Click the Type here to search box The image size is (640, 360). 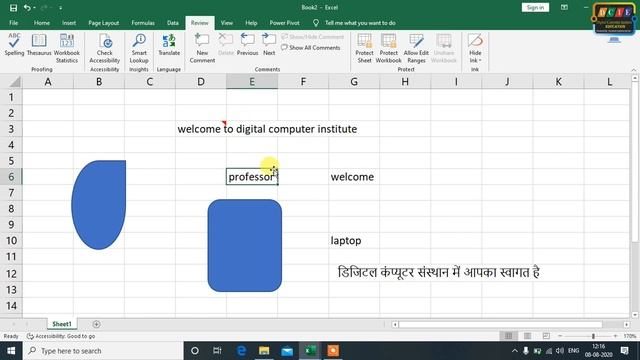pyautogui.click(x=103, y=351)
